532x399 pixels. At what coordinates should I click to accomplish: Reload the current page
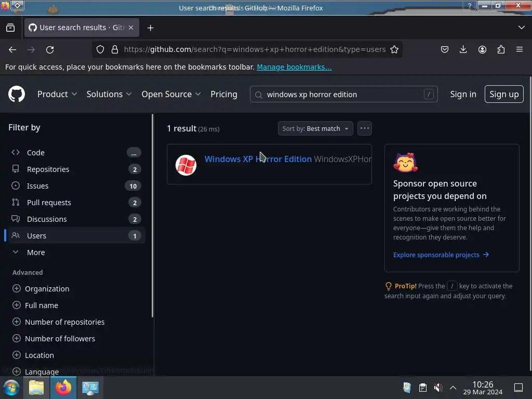click(x=50, y=49)
